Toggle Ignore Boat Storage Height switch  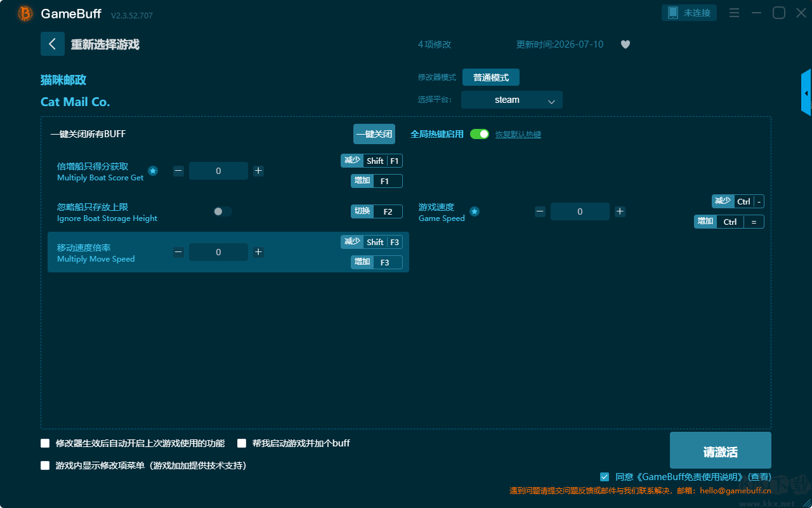tap(223, 211)
